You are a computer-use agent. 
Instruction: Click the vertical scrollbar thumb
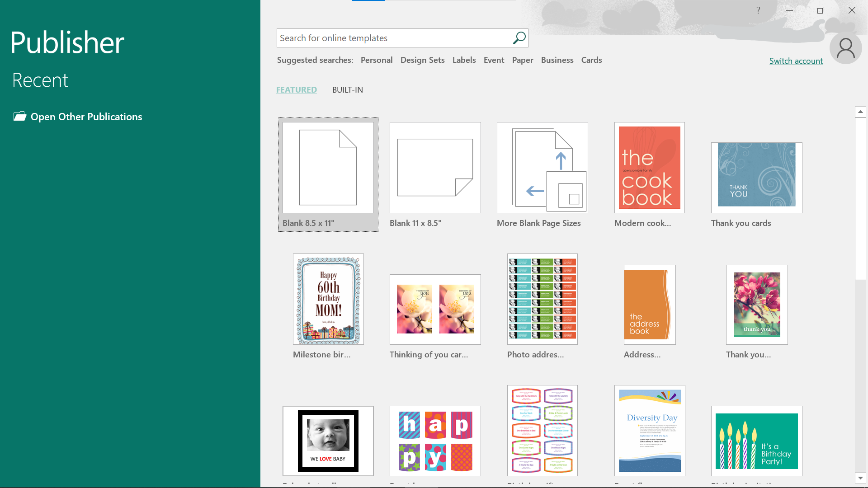[860, 199]
